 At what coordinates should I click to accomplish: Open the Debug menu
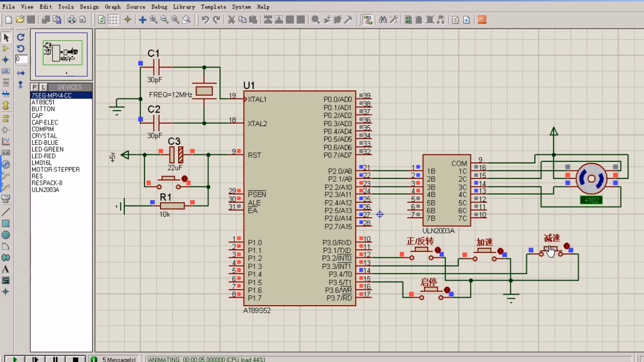[159, 7]
